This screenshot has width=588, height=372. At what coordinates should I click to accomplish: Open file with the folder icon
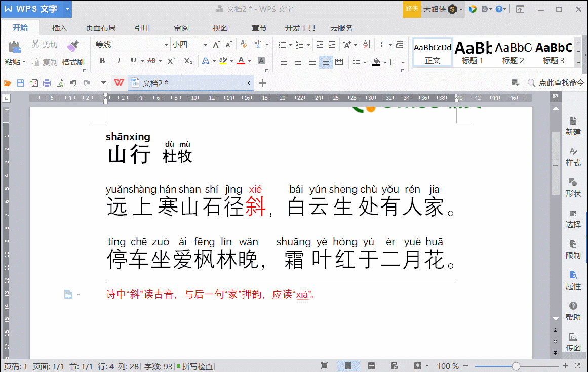7,83
